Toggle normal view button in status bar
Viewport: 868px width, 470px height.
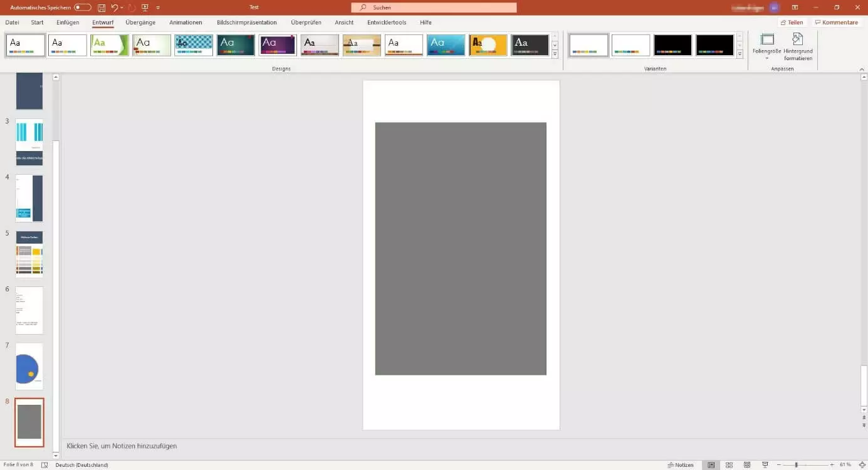[x=711, y=465]
